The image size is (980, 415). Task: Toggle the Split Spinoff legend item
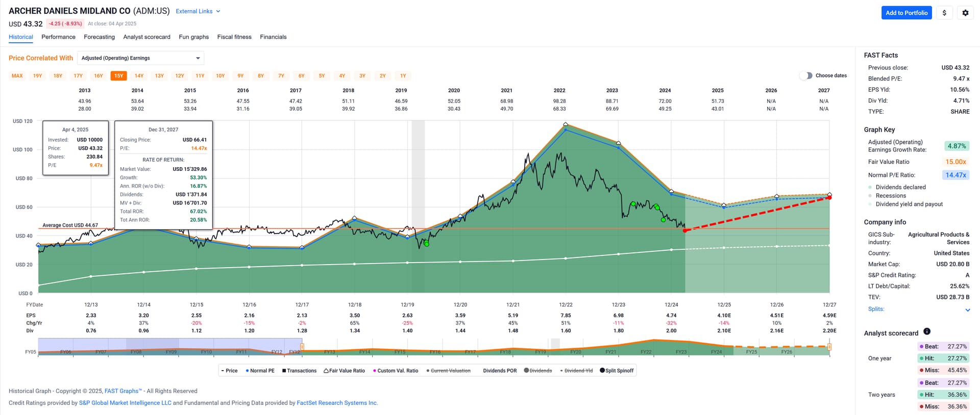click(x=617, y=371)
